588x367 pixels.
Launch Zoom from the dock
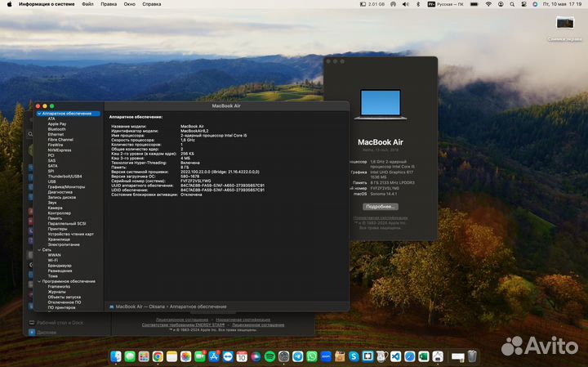click(326, 356)
